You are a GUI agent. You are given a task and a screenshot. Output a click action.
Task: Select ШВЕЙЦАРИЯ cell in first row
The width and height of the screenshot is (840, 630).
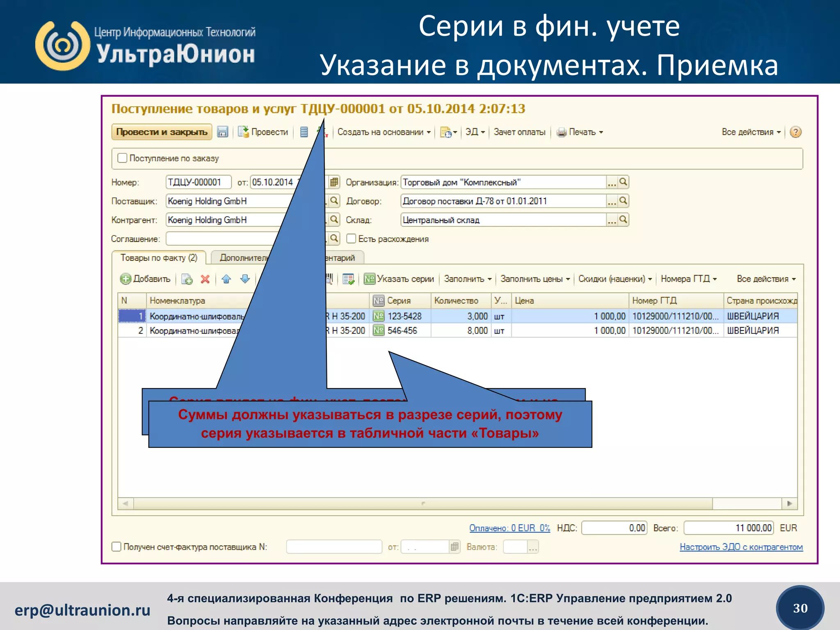[760, 316]
